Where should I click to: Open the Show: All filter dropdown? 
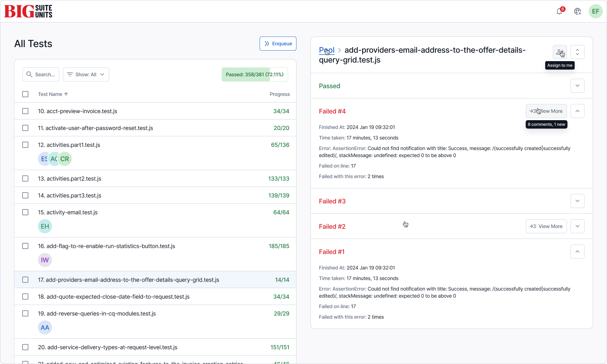(x=86, y=74)
